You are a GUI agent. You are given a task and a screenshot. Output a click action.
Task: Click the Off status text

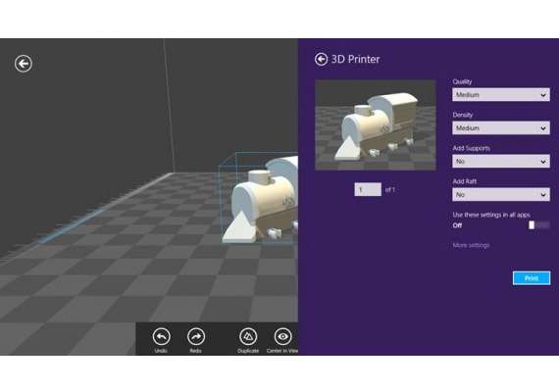click(x=457, y=225)
